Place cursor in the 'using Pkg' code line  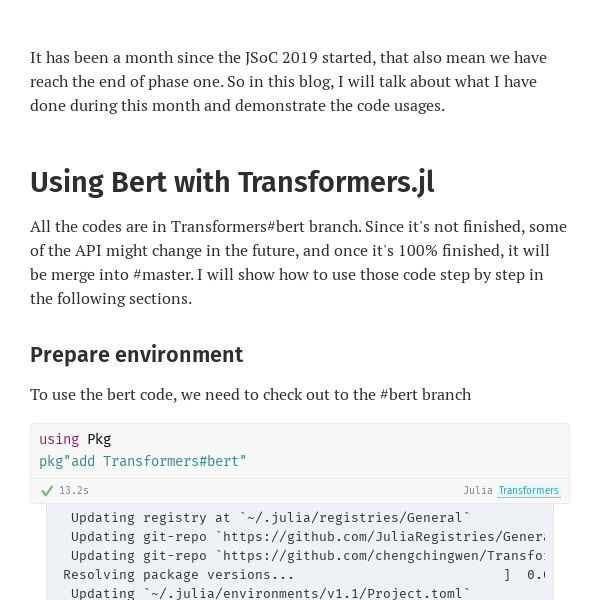[75, 439]
